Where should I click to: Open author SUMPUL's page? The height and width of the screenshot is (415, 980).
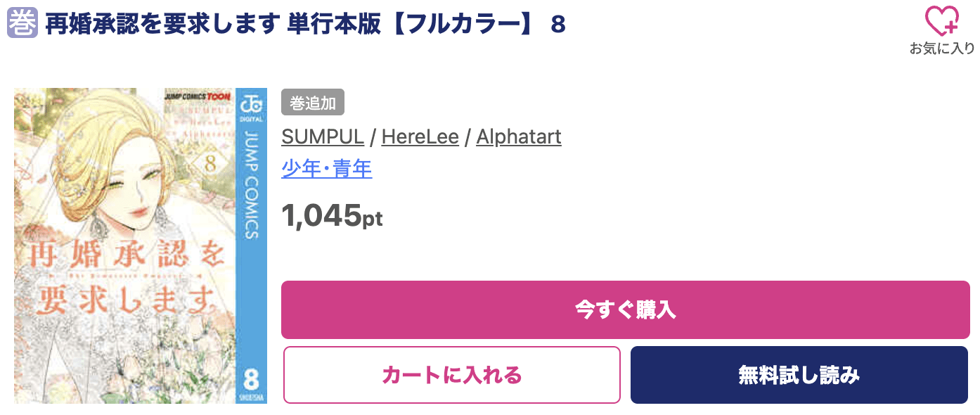tap(323, 136)
